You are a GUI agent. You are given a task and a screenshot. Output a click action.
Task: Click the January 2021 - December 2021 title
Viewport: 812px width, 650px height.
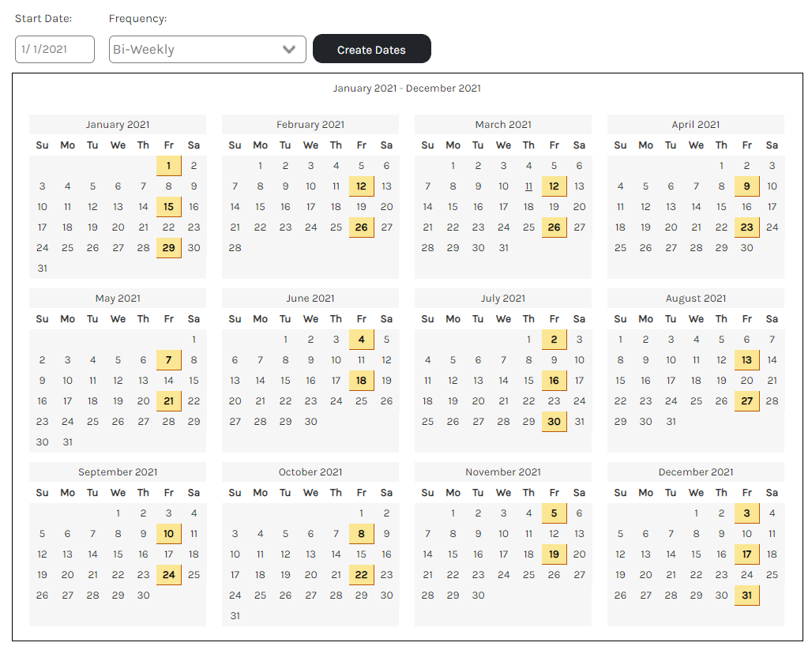(407, 88)
